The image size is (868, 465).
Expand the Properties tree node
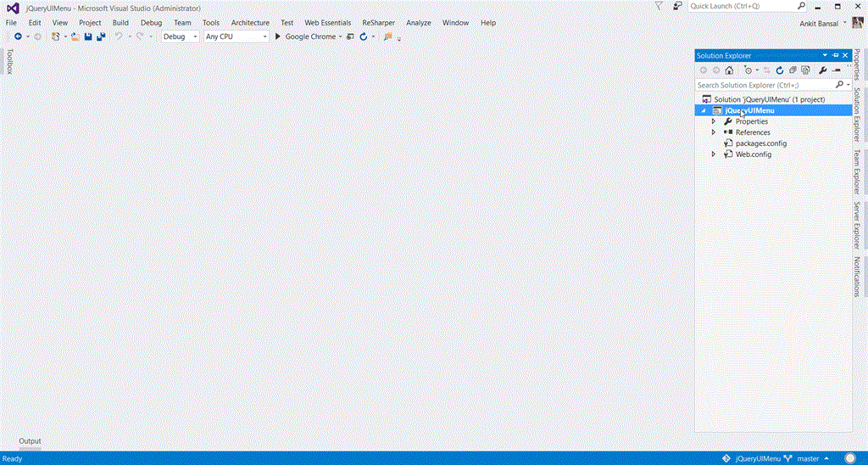[714, 121]
